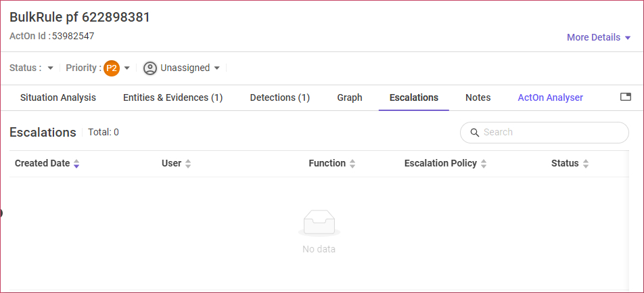Go to the Detections tab
The height and width of the screenshot is (293, 644).
[x=279, y=97]
